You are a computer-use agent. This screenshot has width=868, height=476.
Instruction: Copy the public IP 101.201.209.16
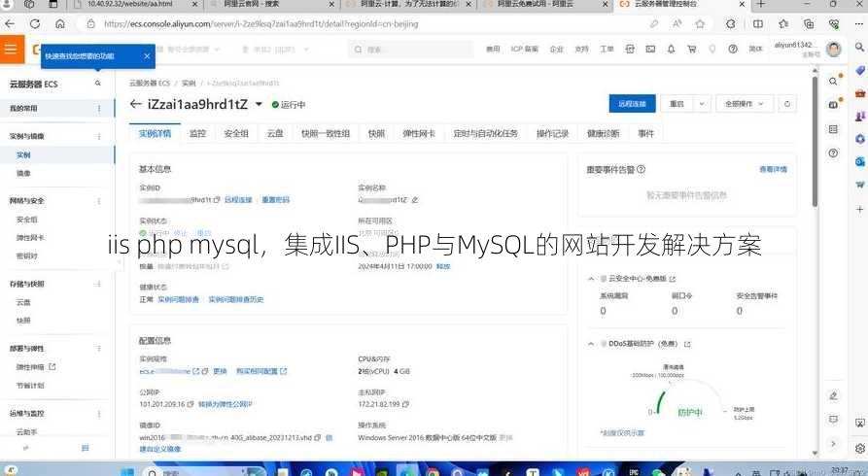point(191,404)
